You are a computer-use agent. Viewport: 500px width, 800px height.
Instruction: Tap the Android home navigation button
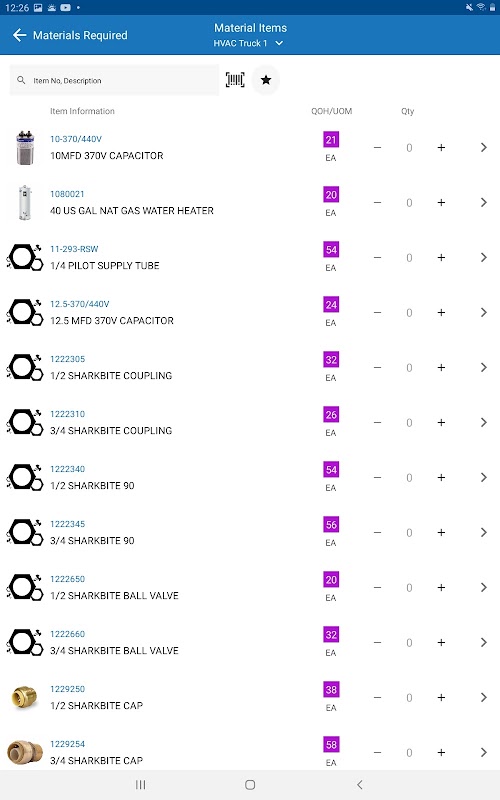click(x=250, y=785)
